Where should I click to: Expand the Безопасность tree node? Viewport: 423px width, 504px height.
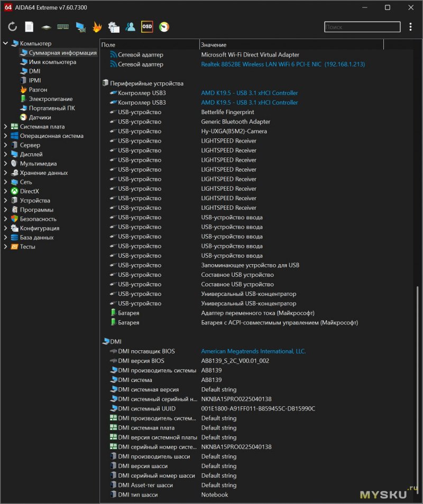click(5, 219)
